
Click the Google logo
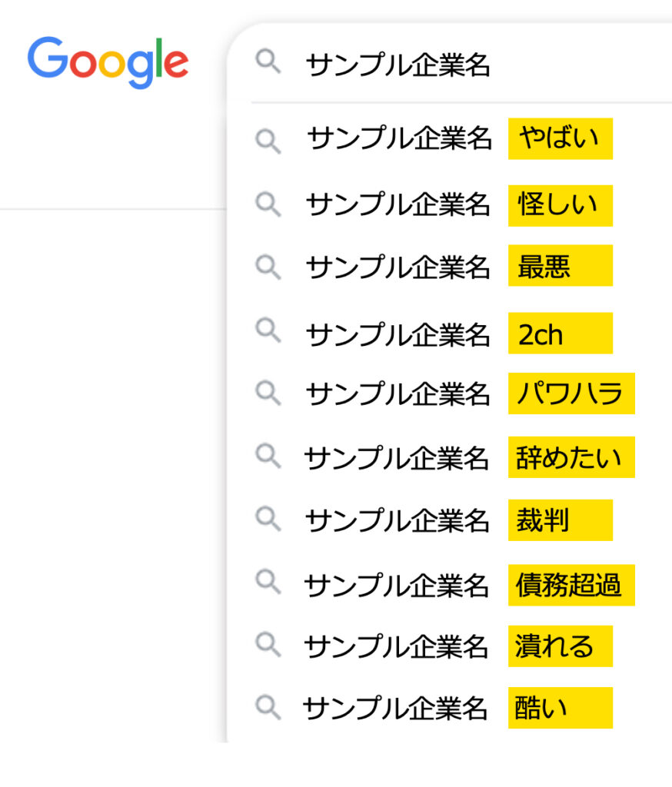(x=108, y=61)
